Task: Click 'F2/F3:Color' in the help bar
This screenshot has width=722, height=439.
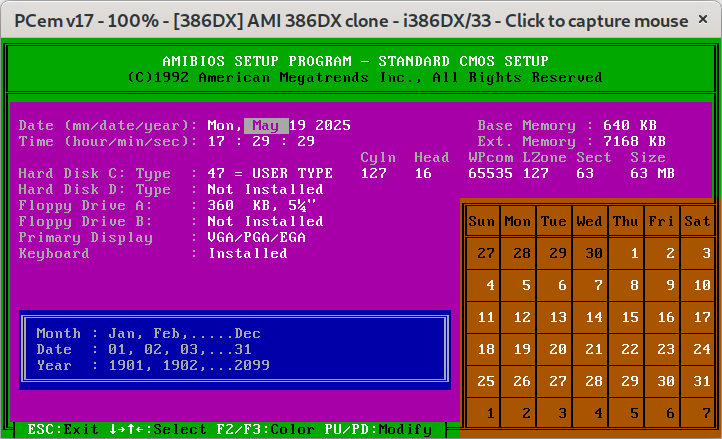Action: click(266, 429)
